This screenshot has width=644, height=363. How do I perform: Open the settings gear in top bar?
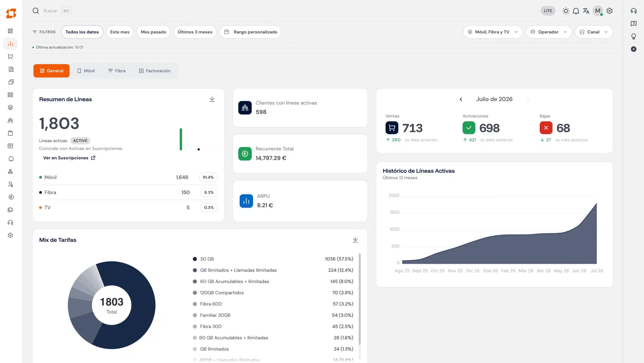[x=609, y=11]
